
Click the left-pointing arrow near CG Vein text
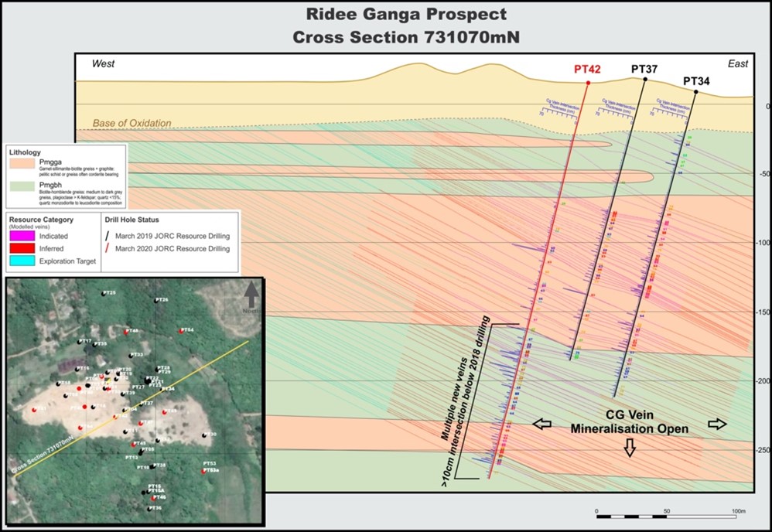coord(542,424)
